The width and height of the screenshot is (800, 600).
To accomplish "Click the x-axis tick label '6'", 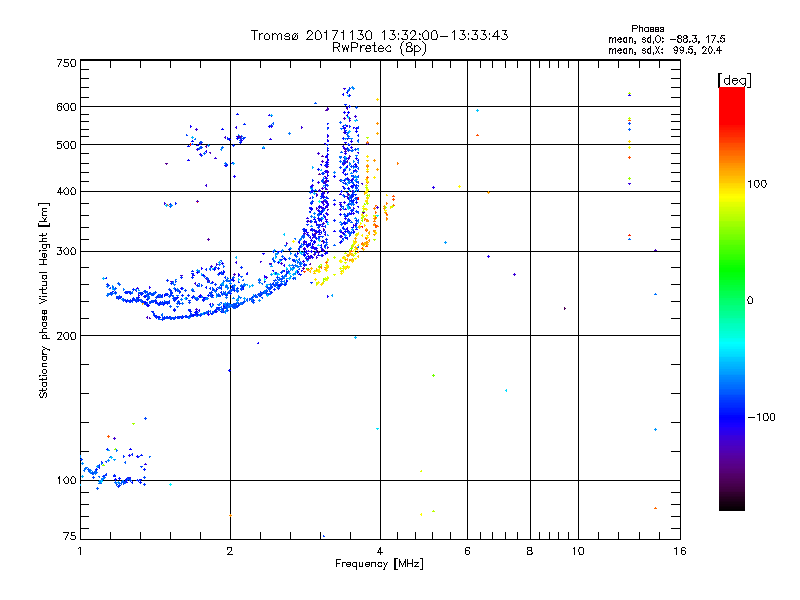I will click(x=467, y=551).
